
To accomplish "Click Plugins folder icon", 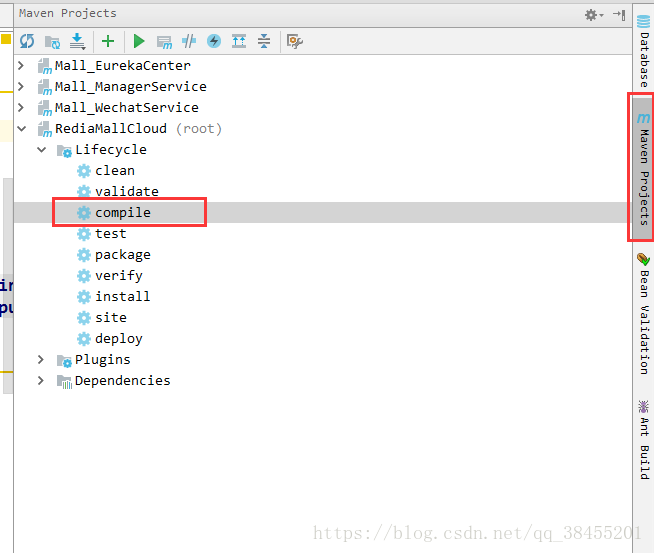I will [x=64, y=361].
